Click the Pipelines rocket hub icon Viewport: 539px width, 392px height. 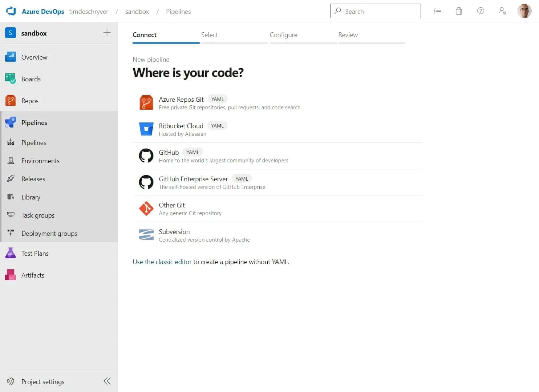tap(11, 122)
